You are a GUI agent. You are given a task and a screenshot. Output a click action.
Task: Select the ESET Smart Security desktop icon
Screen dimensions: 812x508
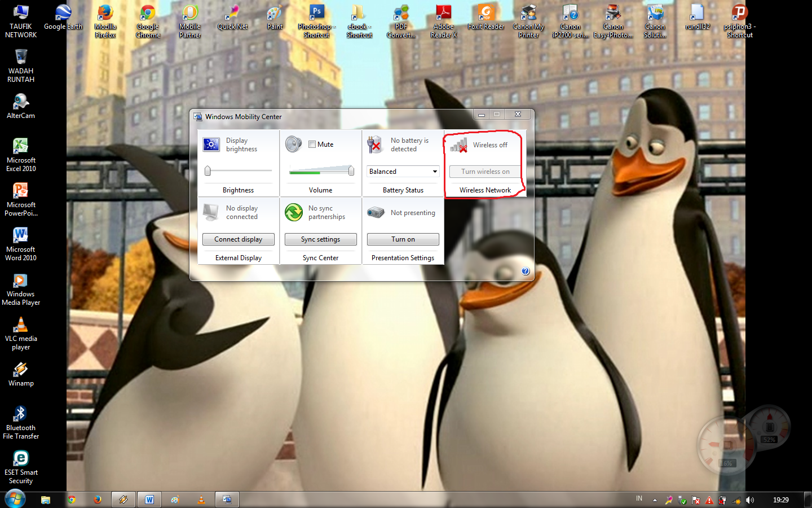(21, 467)
